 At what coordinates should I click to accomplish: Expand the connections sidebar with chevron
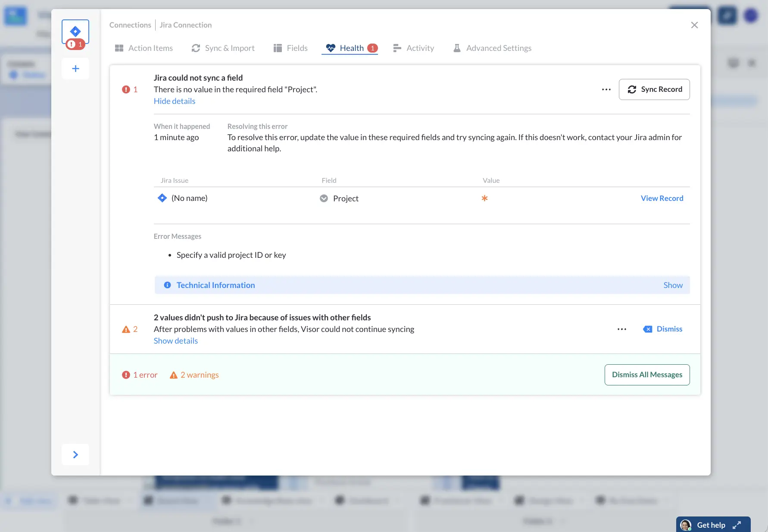75,454
